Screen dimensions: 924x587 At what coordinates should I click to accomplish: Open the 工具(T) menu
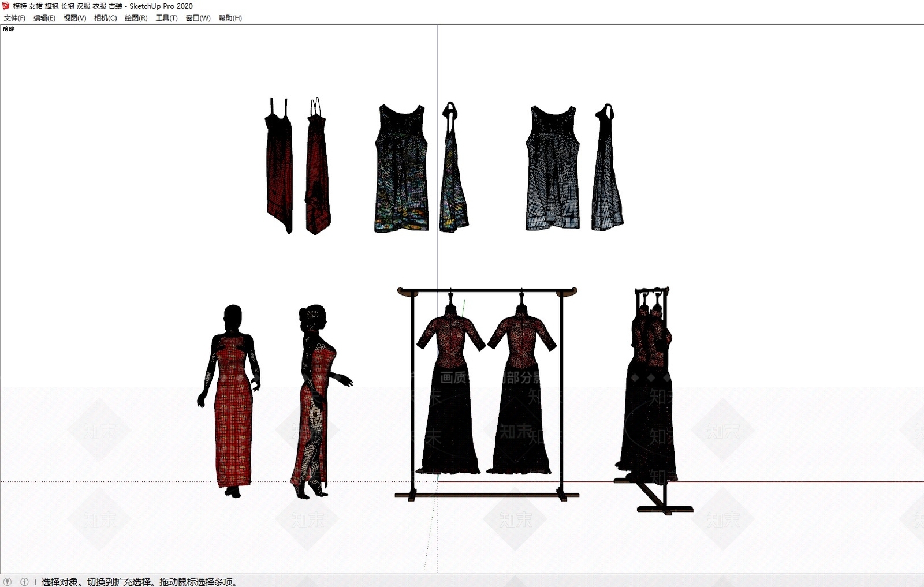tap(166, 18)
